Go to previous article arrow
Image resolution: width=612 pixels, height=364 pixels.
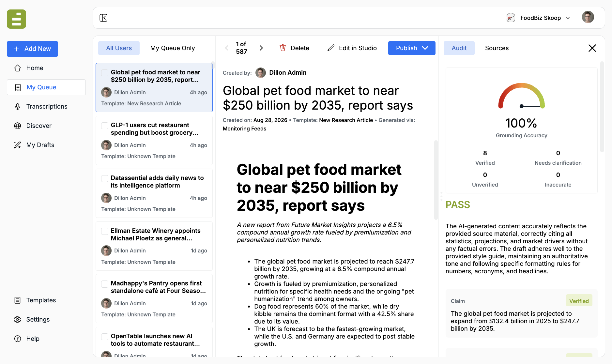point(227,48)
